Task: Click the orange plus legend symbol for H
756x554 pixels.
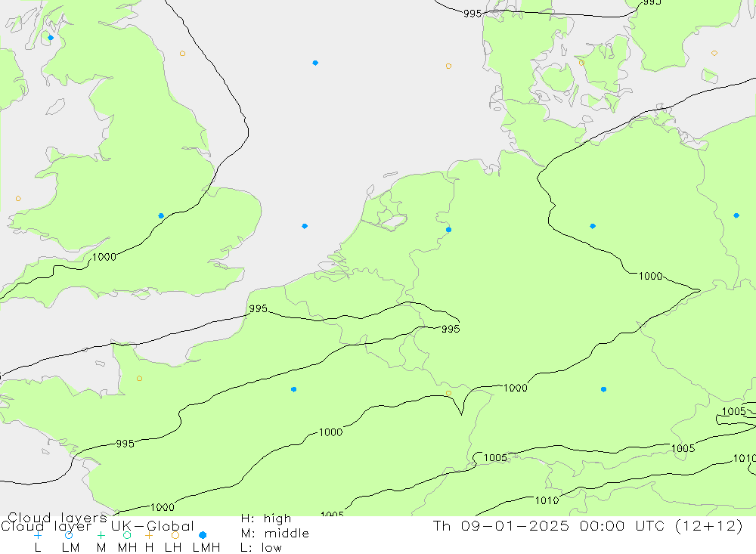Action: click(x=149, y=535)
